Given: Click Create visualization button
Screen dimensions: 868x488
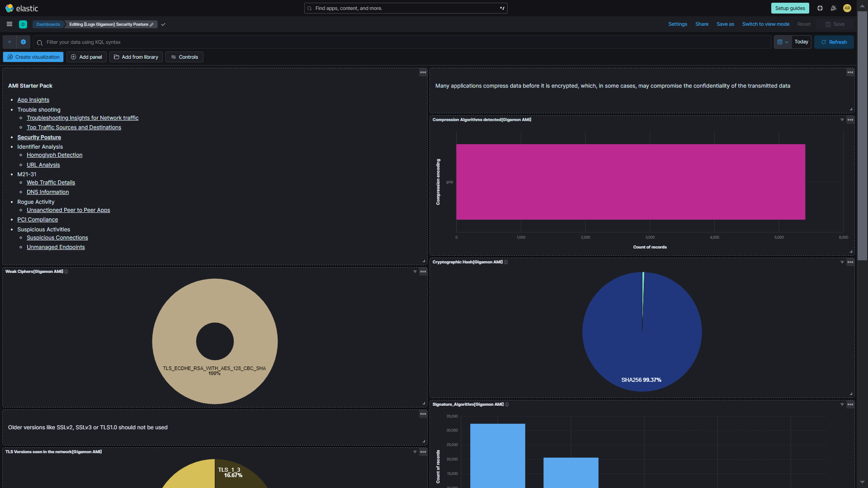Looking at the screenshot, I should pos(33,57).
